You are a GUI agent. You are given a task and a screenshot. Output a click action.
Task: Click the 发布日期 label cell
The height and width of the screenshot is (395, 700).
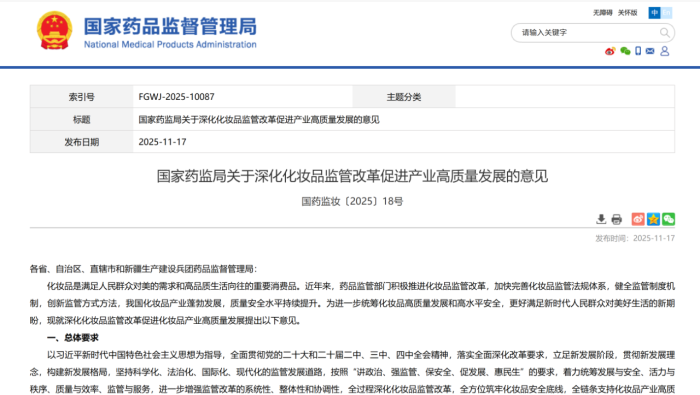click(82, 142)
